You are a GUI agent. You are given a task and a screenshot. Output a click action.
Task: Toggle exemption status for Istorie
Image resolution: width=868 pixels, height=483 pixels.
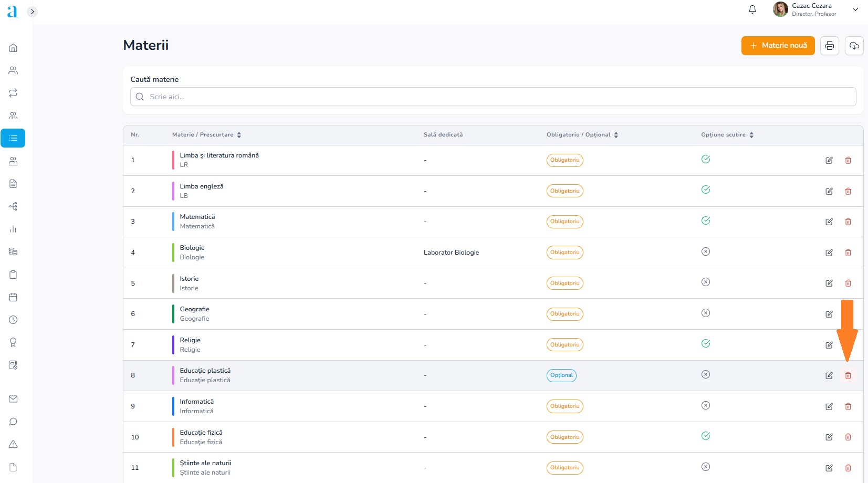click(705, 282)
